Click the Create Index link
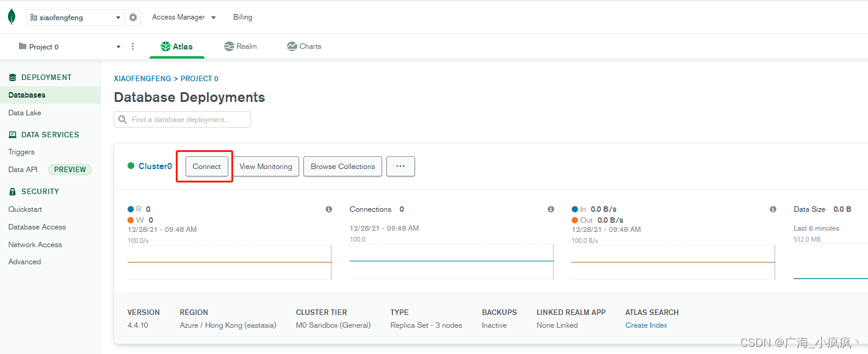Image resolution: width=868 pixels, height=354 pixels. [x=646, y=325]
